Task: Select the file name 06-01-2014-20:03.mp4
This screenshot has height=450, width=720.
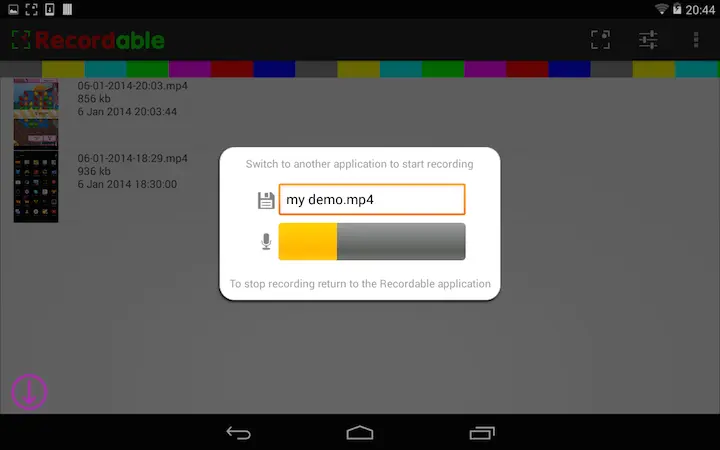Action: 132,86
